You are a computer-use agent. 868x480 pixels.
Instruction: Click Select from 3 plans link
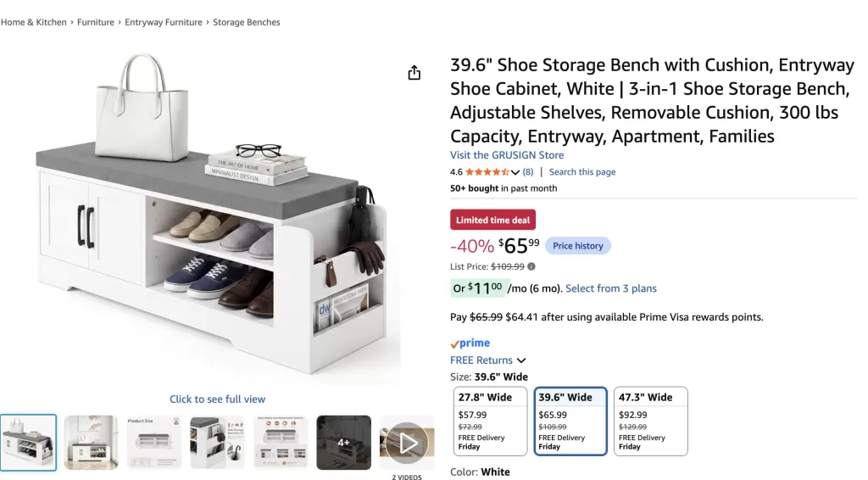(x=611, y=288)
